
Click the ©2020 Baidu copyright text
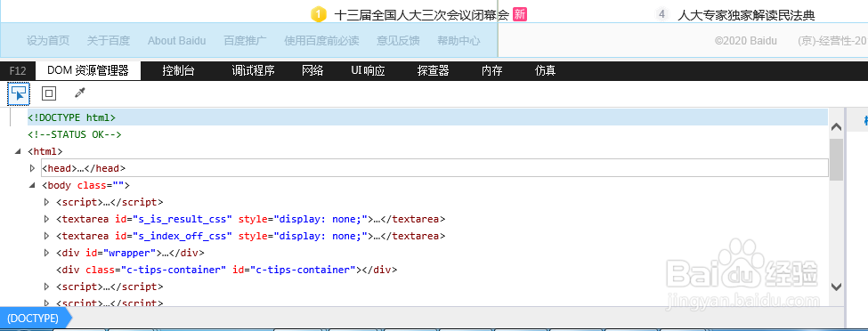point(746,40)
